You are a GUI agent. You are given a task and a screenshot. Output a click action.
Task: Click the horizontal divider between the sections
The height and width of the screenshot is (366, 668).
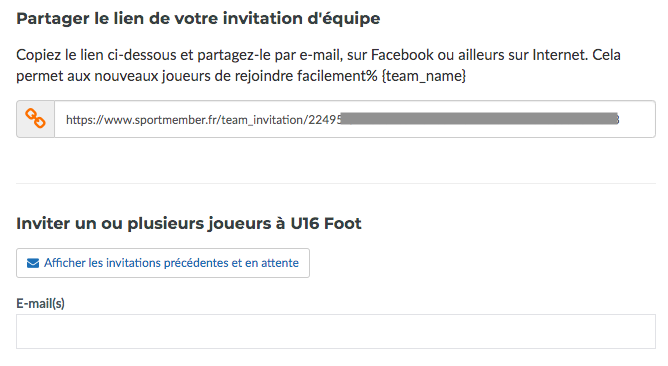point(336,184)
